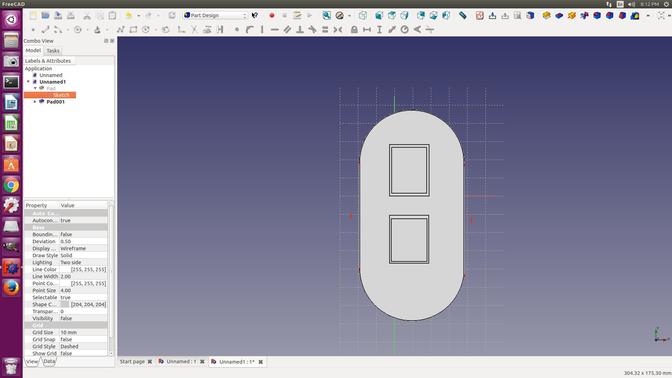The width and height of the screenshot is (672, 378).
Task: Apply the parallel constraint icon
Action: tap(287, 30)
